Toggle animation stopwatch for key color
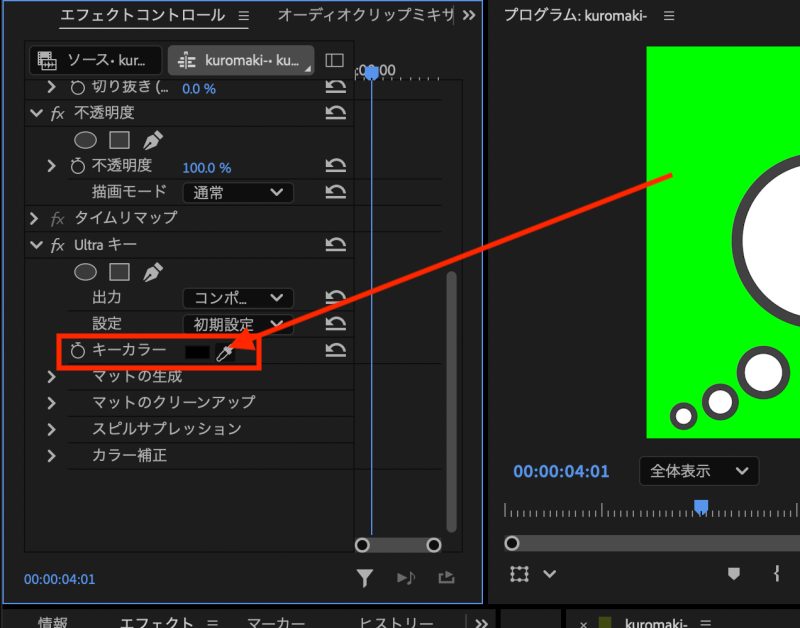Viewport: 800px width, 628px height. (77, 350)
